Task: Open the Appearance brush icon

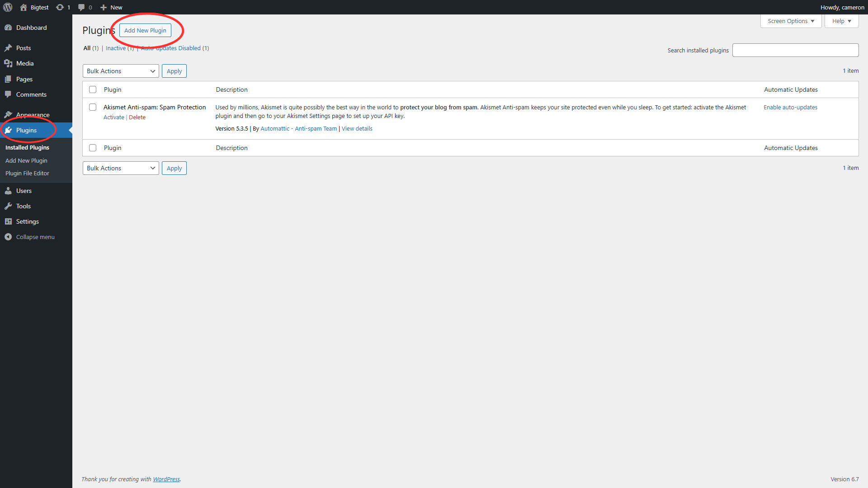Action: tap(9, 114)
